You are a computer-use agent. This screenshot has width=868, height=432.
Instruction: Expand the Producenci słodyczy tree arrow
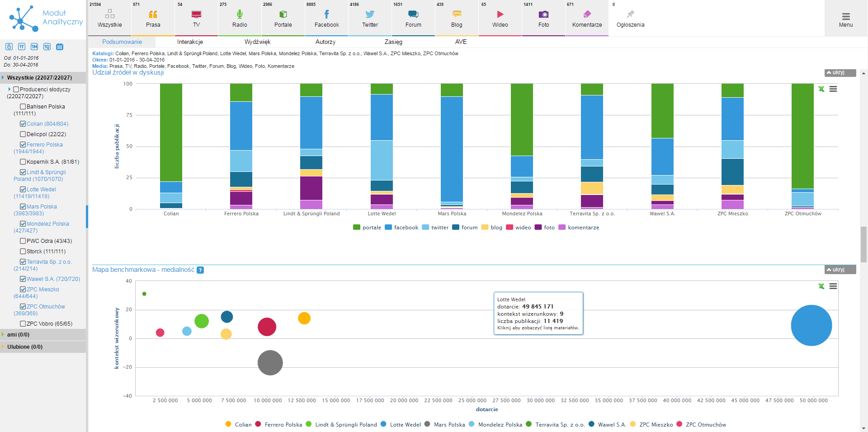pos(9,90)
